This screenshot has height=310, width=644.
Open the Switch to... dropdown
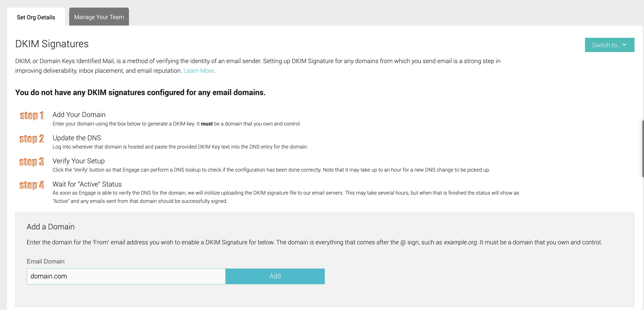coord(609,45)
